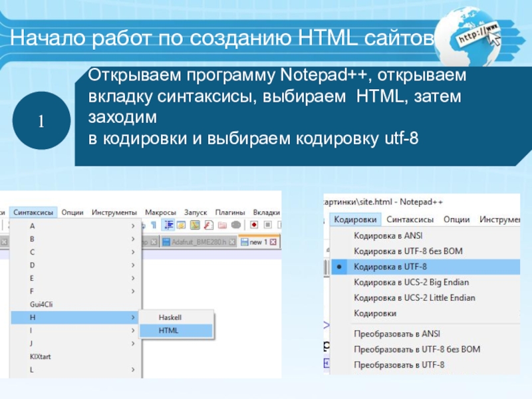Viewport: 532px width, 399px height.
Task: Expand the arrow next to letter I
Action: (133, 331)
